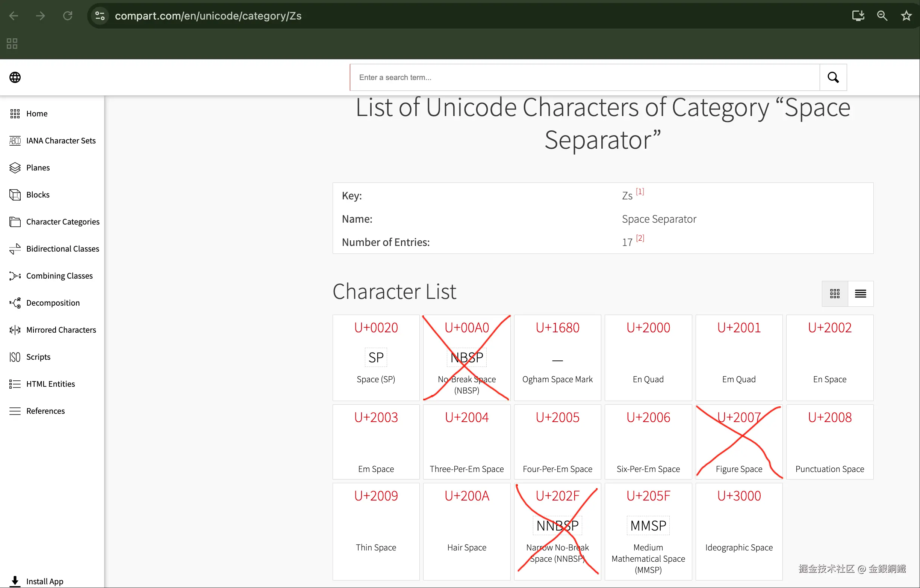Go to Character Categories in sidebar
This screenshot has height=588, width=920.
63,222
